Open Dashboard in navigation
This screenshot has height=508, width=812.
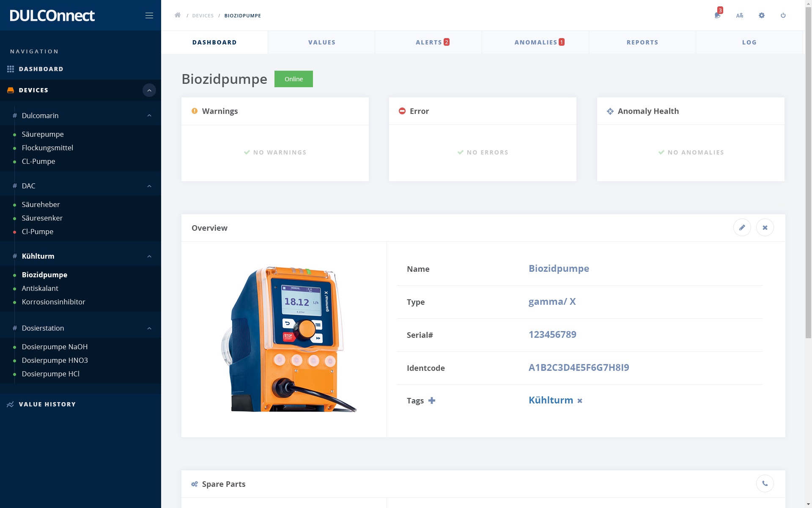point(41,69)
